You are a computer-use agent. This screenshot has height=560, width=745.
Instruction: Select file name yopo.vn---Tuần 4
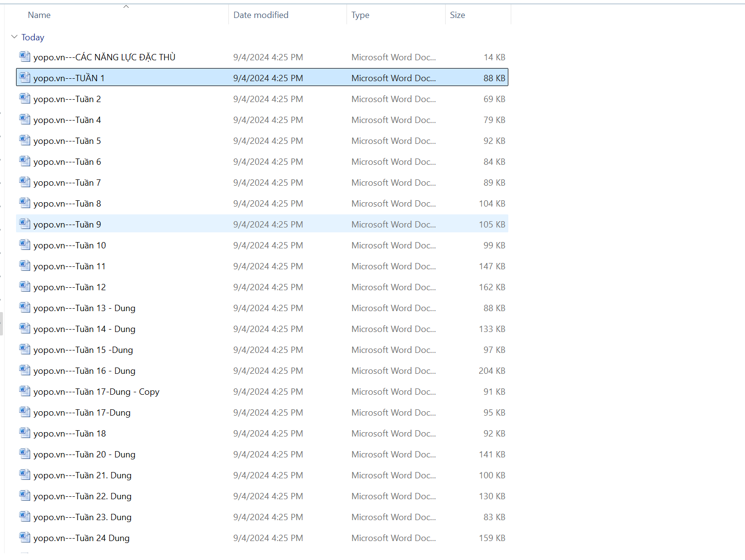pos(67,120)
